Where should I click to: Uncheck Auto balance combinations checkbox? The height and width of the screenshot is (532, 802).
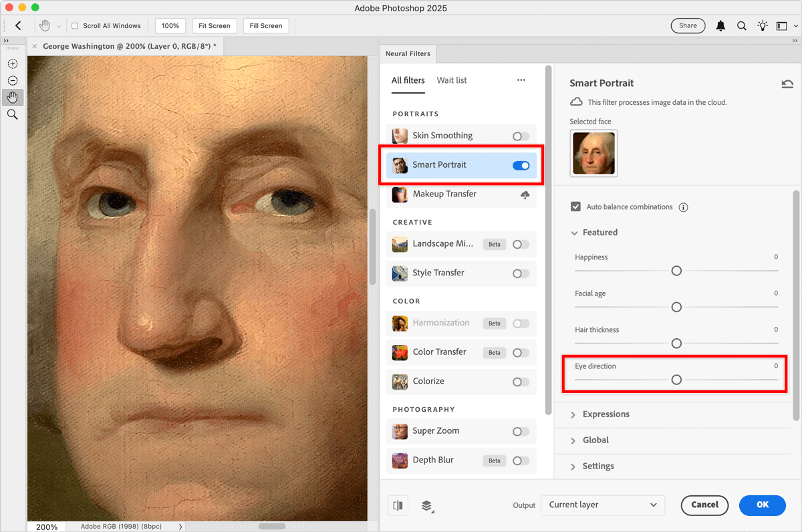[x=575, y=207]
